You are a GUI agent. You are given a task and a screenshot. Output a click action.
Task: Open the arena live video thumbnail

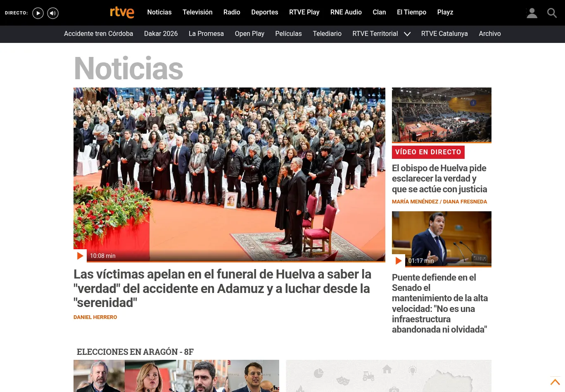442,115
